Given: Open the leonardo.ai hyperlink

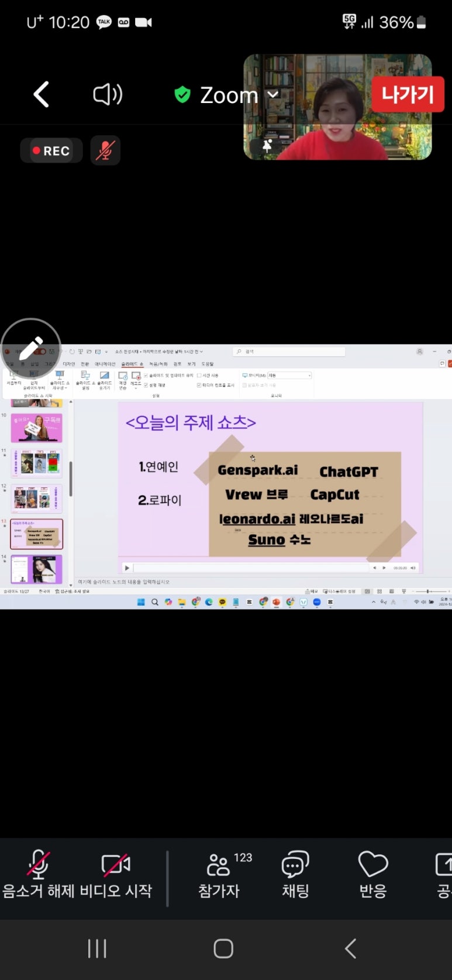Looking at the screenshot, I should (257, 518).
